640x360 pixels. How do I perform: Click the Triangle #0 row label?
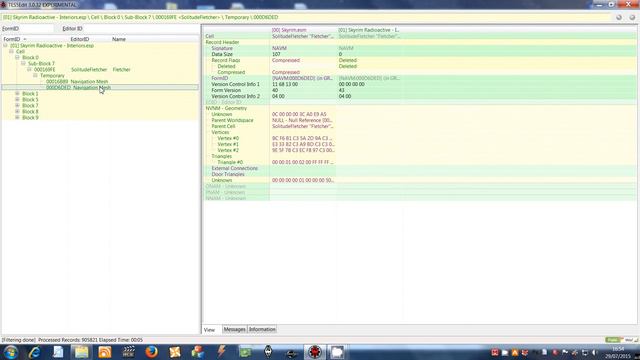click(230, 162)
